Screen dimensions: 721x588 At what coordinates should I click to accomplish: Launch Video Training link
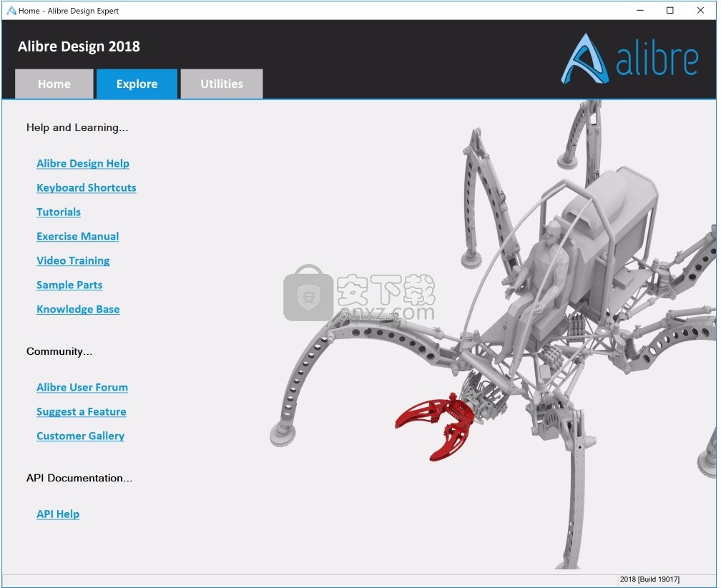click(73, 261)
